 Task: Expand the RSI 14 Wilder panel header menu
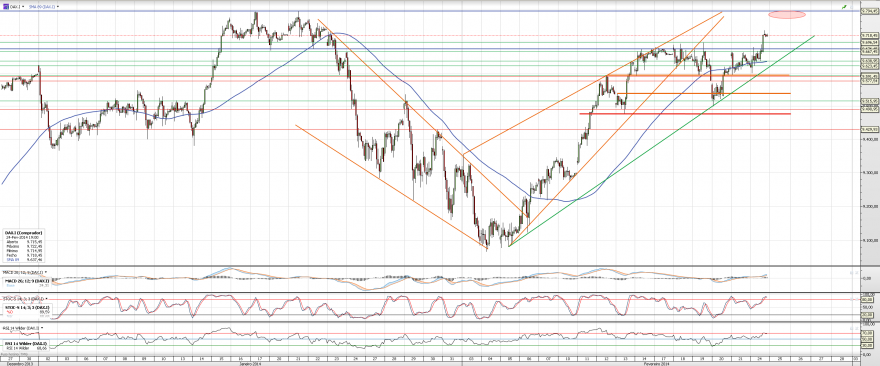[42, 327]
